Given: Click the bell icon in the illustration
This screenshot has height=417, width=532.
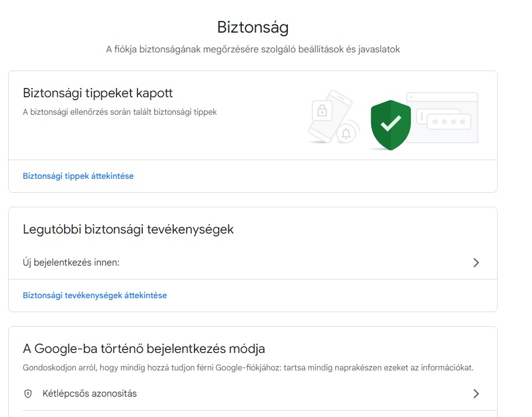Looking at the screenshot, I should [x=347, y=135].
